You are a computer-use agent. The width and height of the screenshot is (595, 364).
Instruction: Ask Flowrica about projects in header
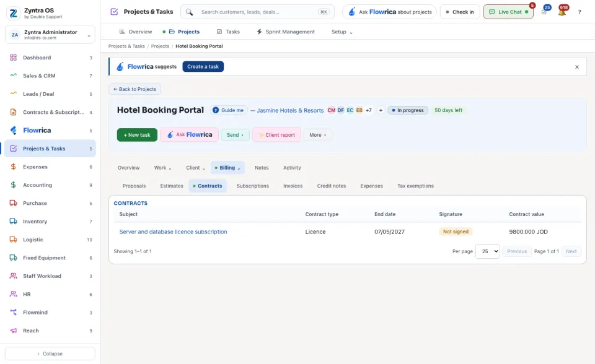(x=389, y=12)
